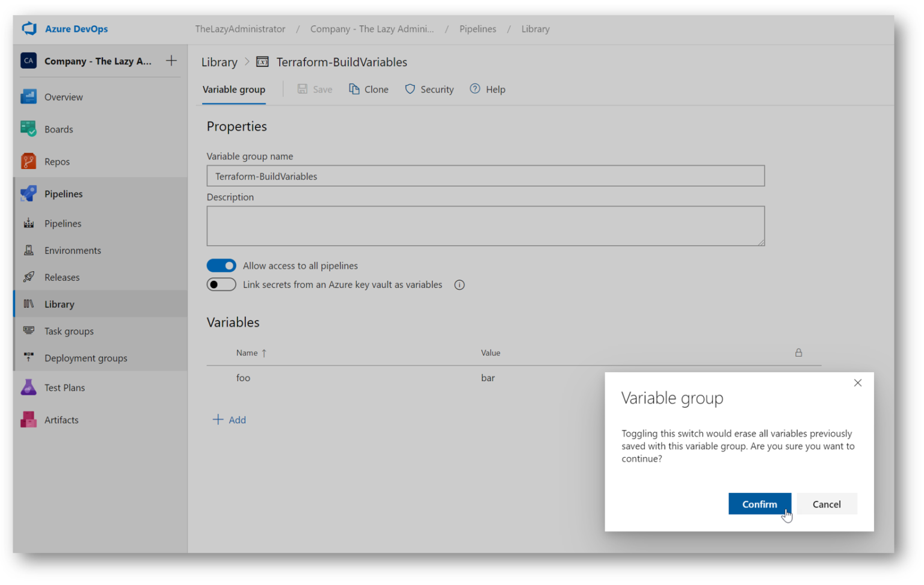Open the Repos sidebar icon
Screen dimensions: 924x585
coord(28,161)
